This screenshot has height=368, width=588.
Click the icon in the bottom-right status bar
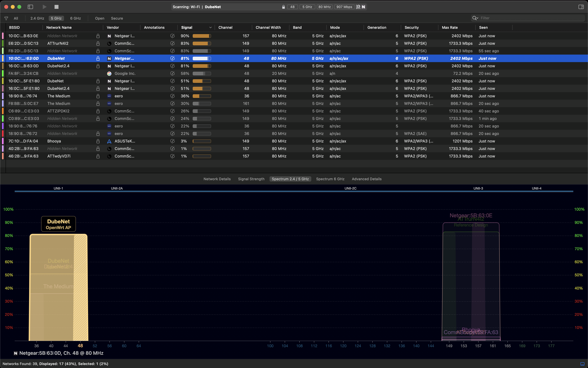click(582, 364)
